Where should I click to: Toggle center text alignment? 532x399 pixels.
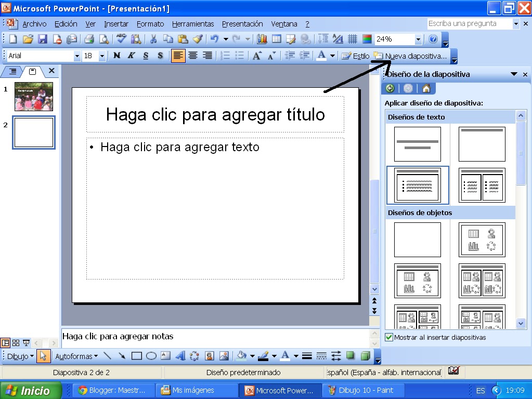[x=192, y=55]
